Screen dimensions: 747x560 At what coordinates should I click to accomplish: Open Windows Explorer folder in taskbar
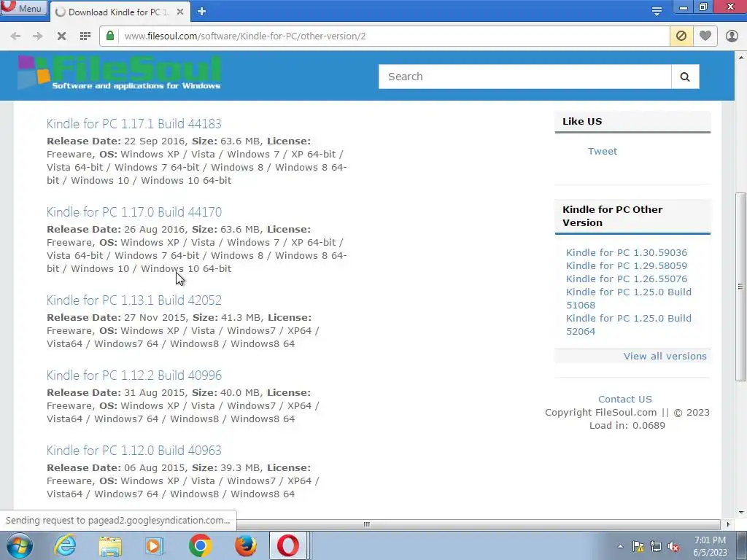[110, 546]
